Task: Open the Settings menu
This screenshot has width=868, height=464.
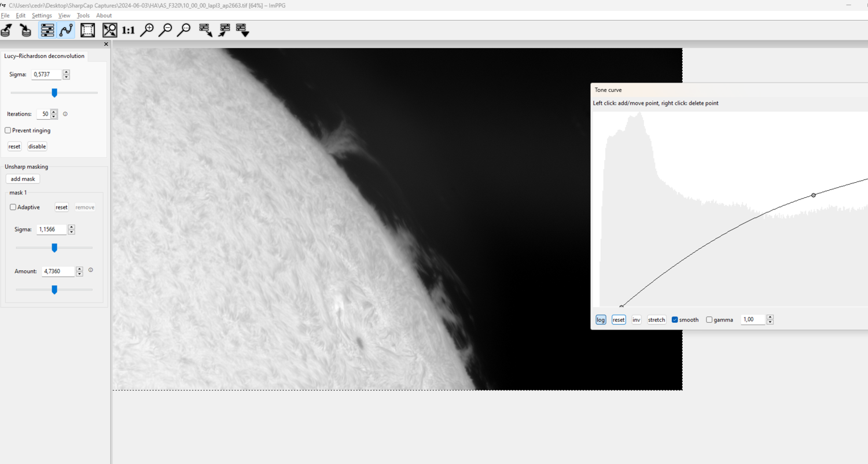Action: tap(42, 16)
